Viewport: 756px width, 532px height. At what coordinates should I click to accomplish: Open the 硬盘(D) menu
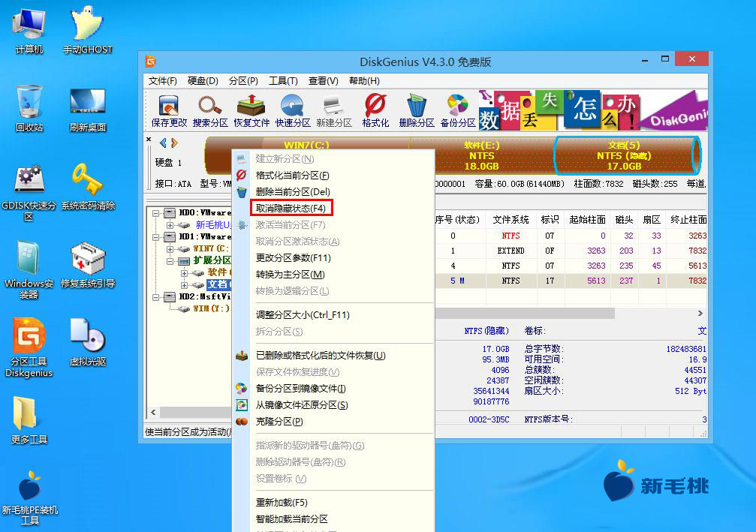[203, 81]
